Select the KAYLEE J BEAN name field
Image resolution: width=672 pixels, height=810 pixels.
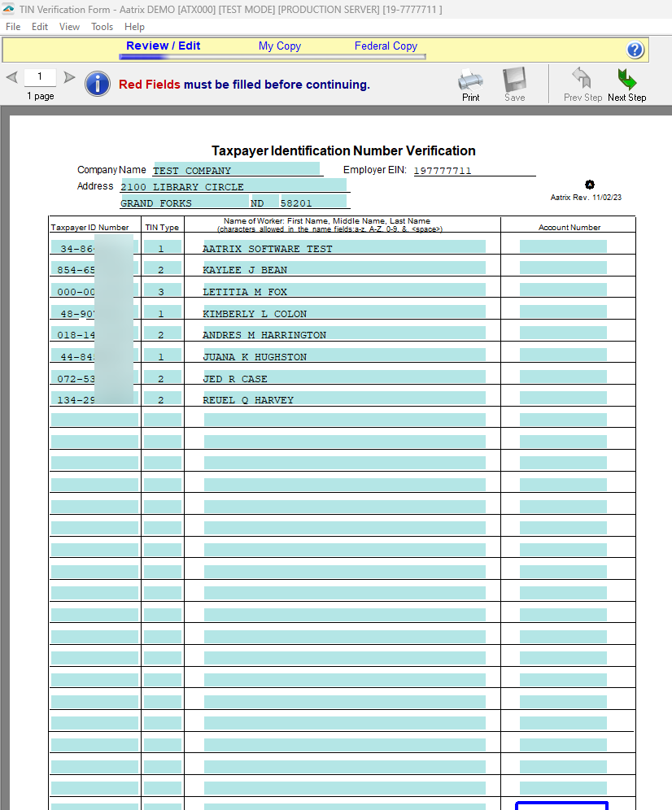pos(343,269)
